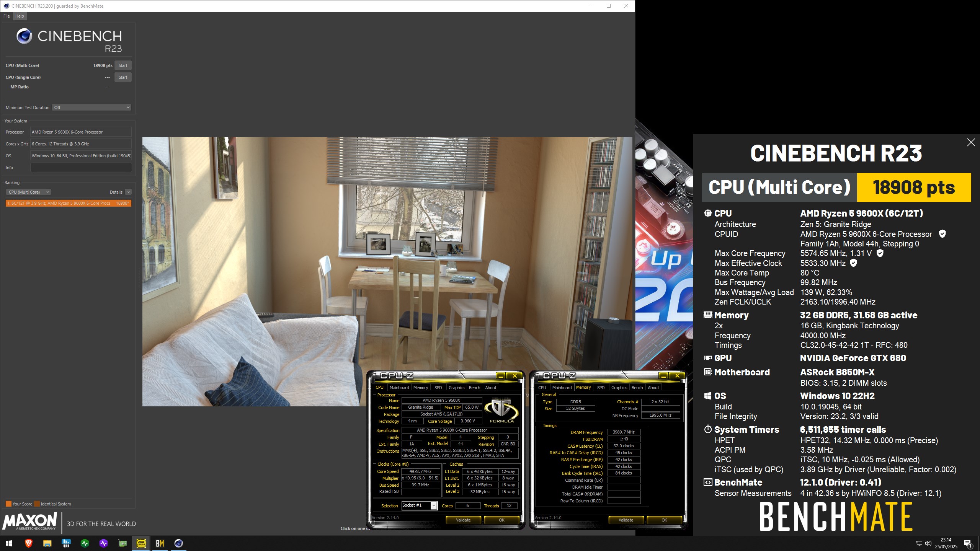Open the File menu in Cinebench
Viewport: 980px width, 551px height.
click(7, 16)
